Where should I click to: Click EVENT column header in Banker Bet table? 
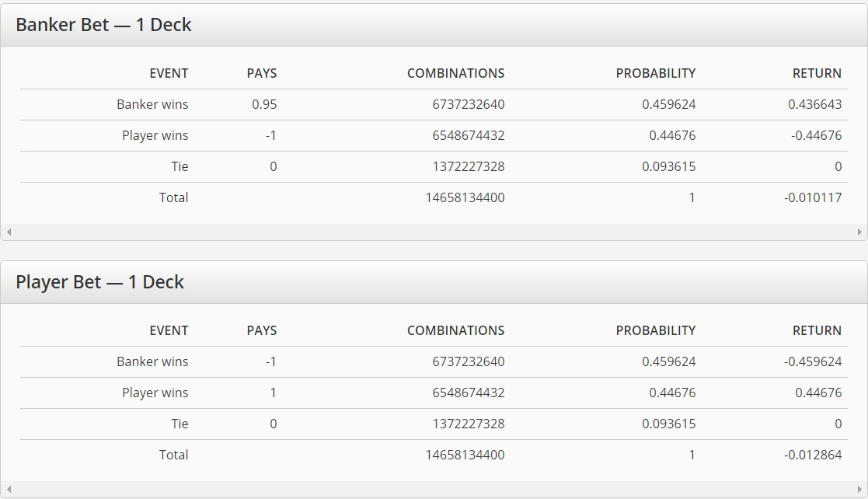pyautogui.click(x=169, y=73)
